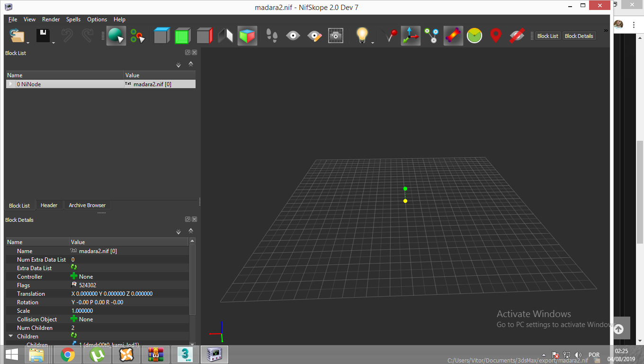This screenshot has width=644, height=364.
Task: Toggle the crossed-out eye Show Hidden
Action: (x=517, y=36)
